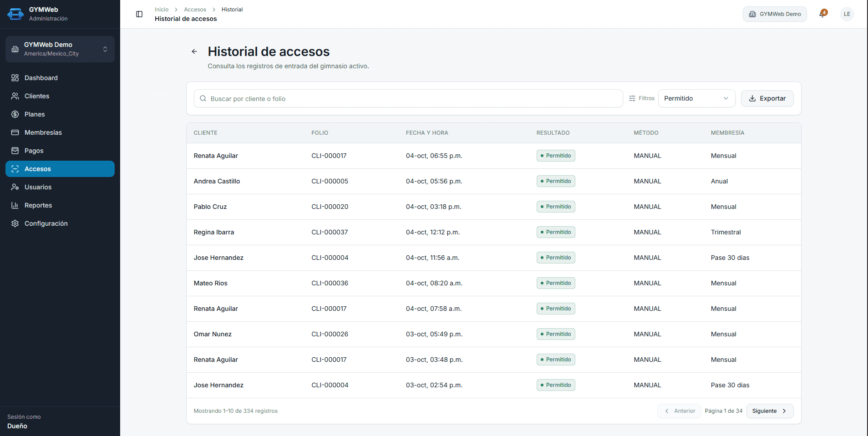Click folio CLI-000036 in the table
The width and height of the screenshot is (868, 436).
pyautogui.click(x=330, y=283)
